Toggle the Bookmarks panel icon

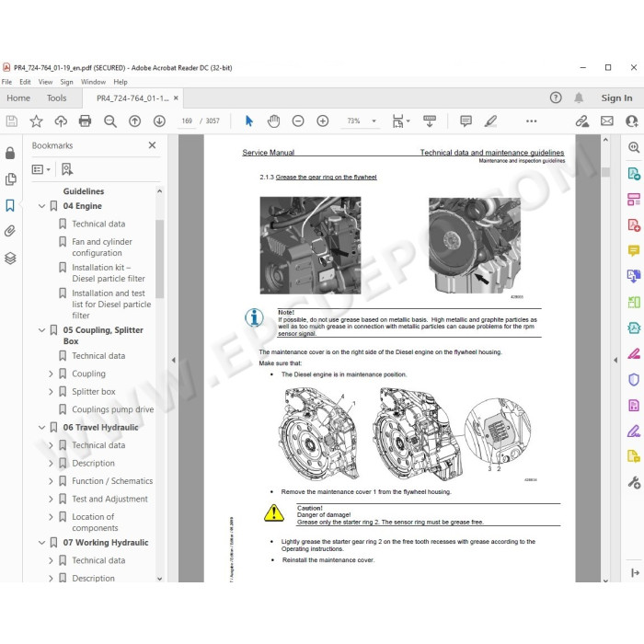pos(10,205)
